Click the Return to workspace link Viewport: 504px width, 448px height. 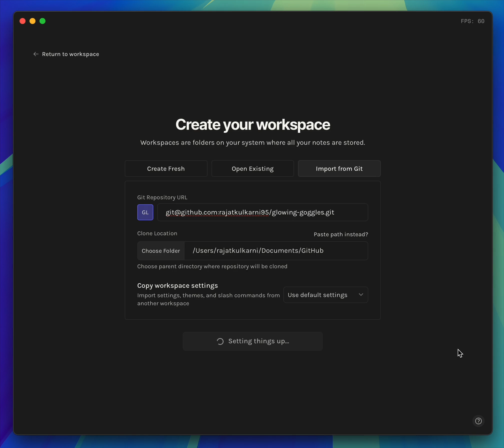point(70,54)
